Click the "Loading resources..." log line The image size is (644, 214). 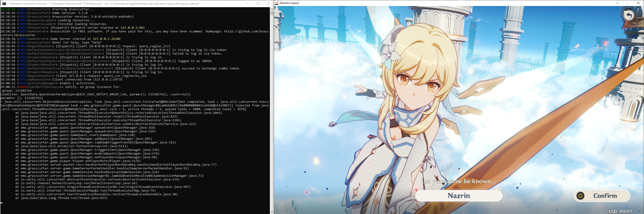pyautogui.click(x=48, y=20)
